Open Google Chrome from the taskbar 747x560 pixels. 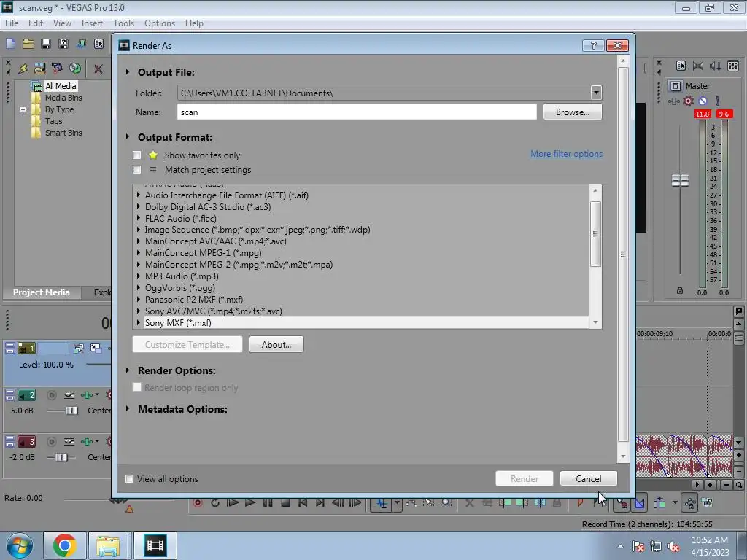65,545
